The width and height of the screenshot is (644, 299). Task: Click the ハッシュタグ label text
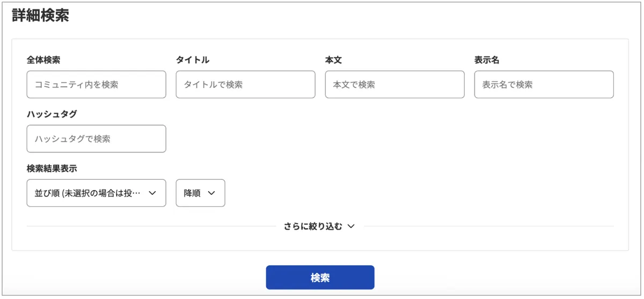coord(52,114)
